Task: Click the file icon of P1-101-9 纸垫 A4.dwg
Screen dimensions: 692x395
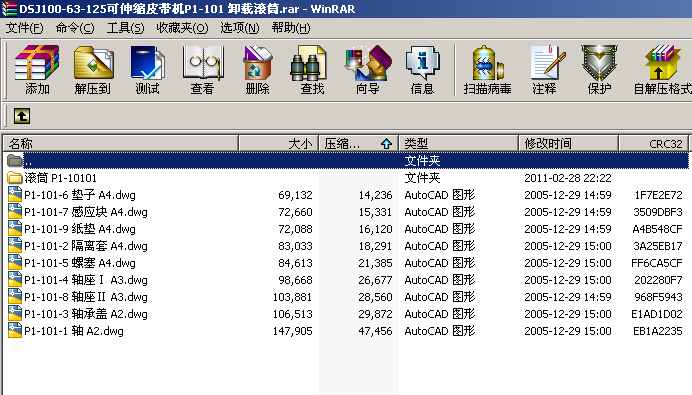Action: (x=15, y=229)
